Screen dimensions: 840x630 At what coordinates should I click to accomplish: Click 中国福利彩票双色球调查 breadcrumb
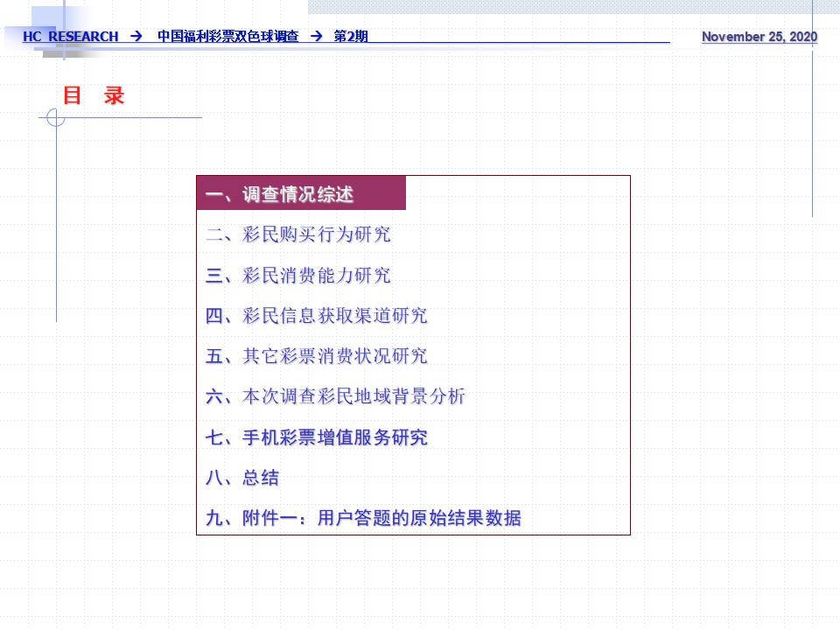[x=227, y=37]
